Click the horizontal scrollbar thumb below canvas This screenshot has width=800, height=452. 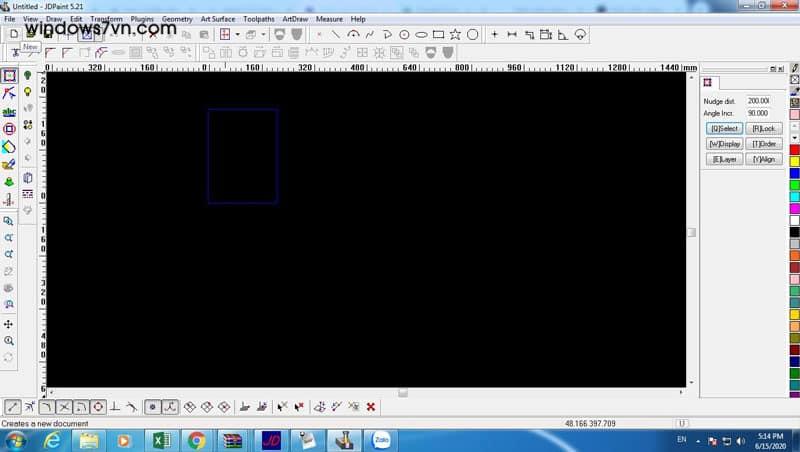(403, 393)
